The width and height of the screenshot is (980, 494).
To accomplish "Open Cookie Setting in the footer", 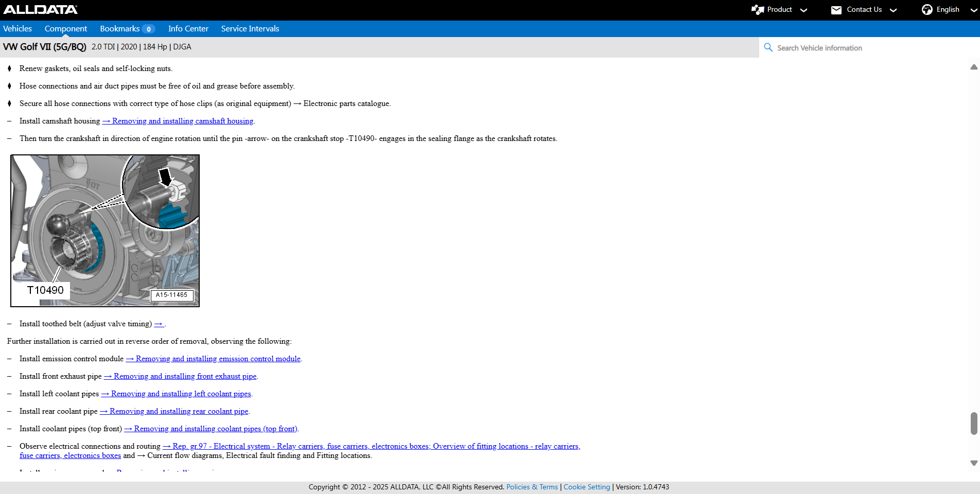I will point(586,487).
